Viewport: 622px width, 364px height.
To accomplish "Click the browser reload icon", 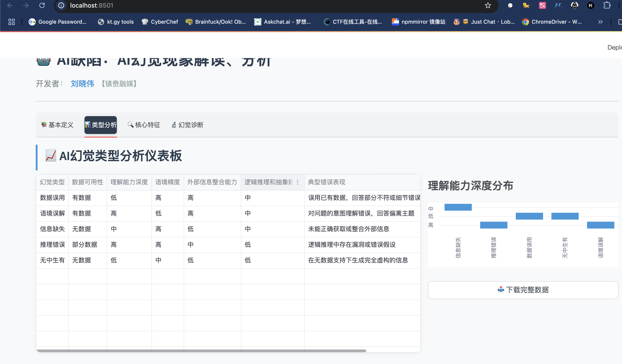I will click(x=42, y=5).
